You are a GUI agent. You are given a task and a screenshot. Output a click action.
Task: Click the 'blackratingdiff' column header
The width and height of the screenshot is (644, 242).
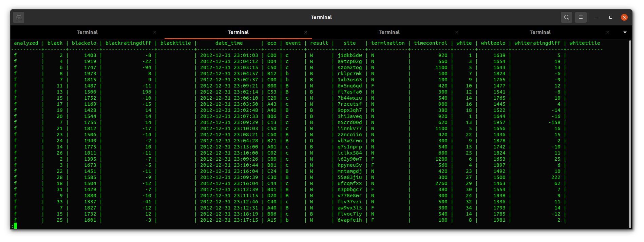(128, 43)
